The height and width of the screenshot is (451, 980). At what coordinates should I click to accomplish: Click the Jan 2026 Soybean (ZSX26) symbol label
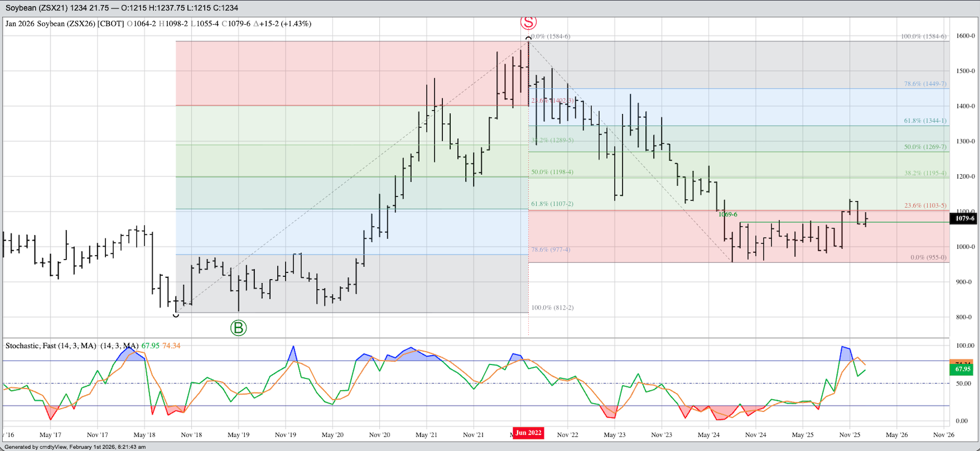coord(65,24)
